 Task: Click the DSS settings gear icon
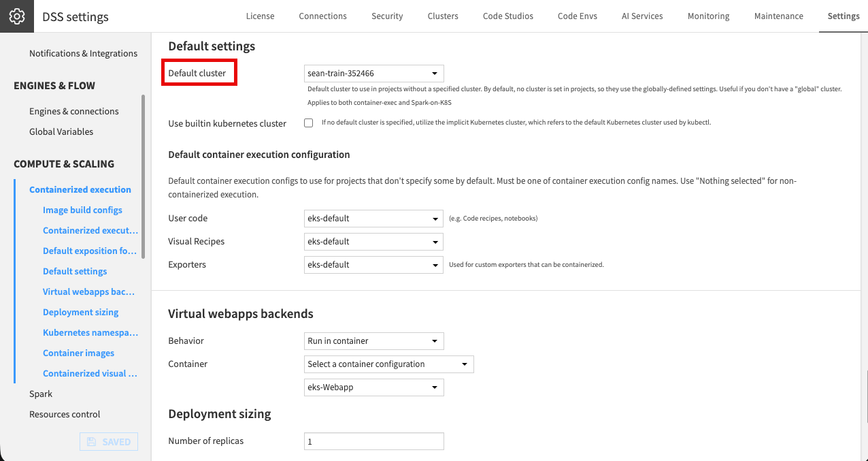[17, 16]
